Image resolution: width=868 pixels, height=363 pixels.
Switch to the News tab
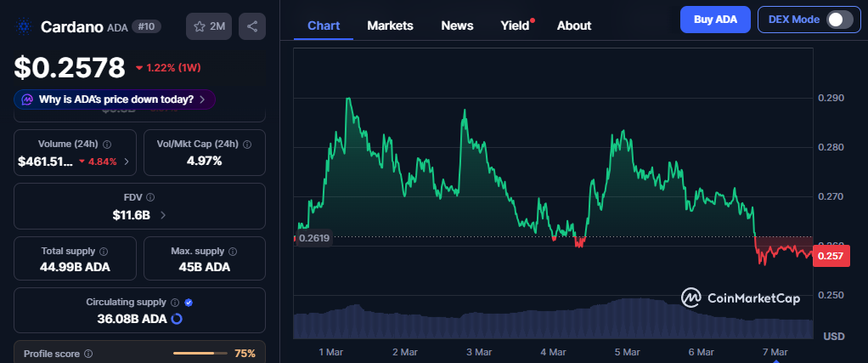click(457, 26)
